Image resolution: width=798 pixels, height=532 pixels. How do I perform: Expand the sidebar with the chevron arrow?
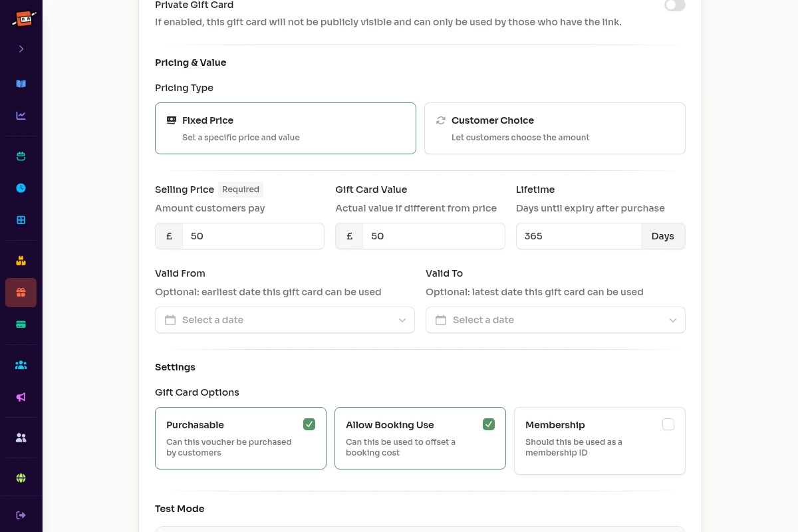[x=21, y=49]
